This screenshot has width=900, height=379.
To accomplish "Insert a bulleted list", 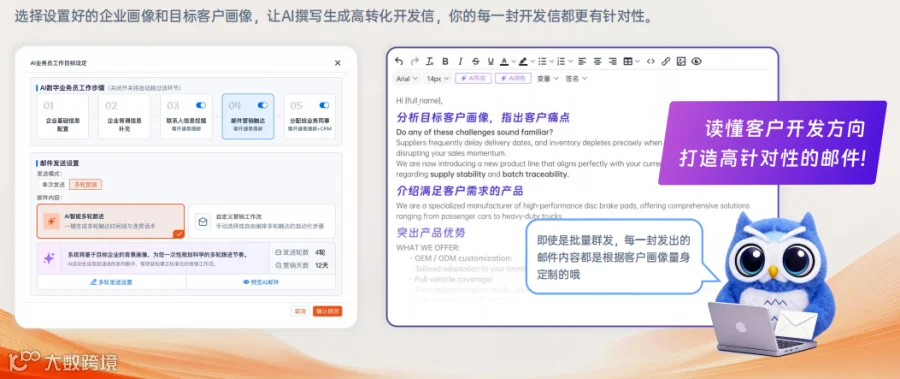I will [x=541, y=61].
